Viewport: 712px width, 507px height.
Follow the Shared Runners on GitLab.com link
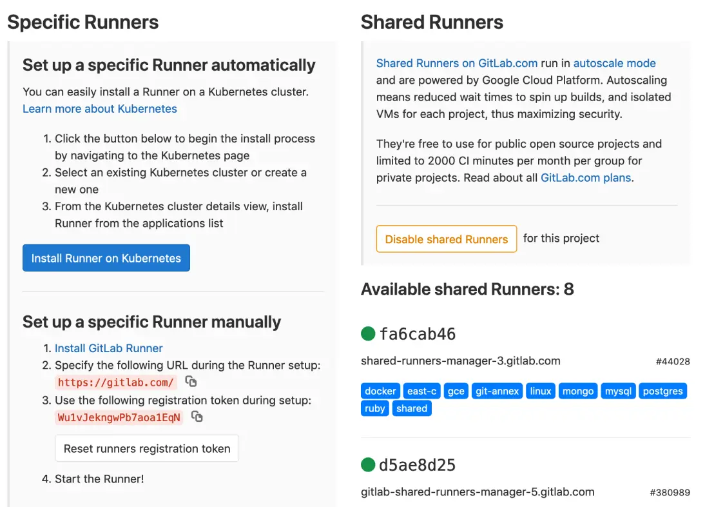click(x=456, y=63)
